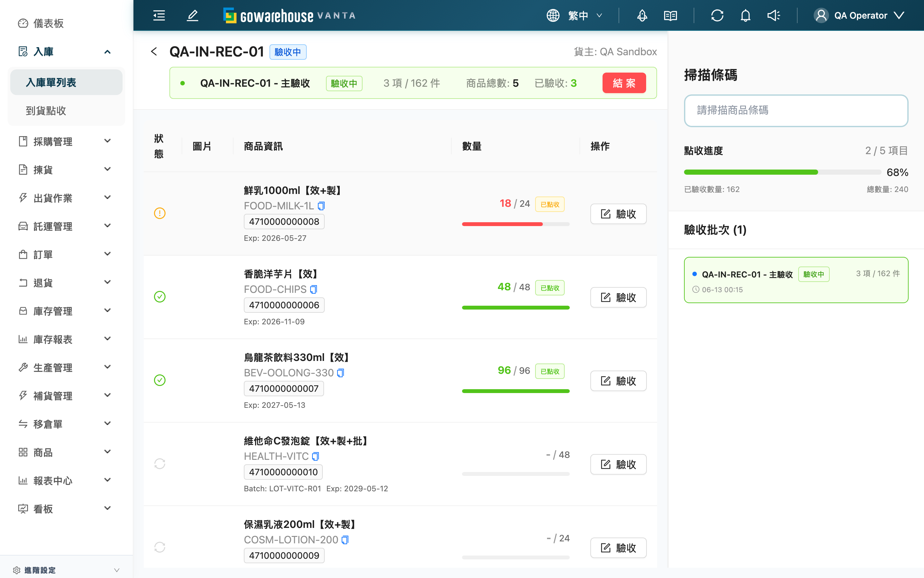The width and height of the screenshot is (924, 578).
Task: Click the 進階設定 gear icon
Action: (x=17, y=570)
